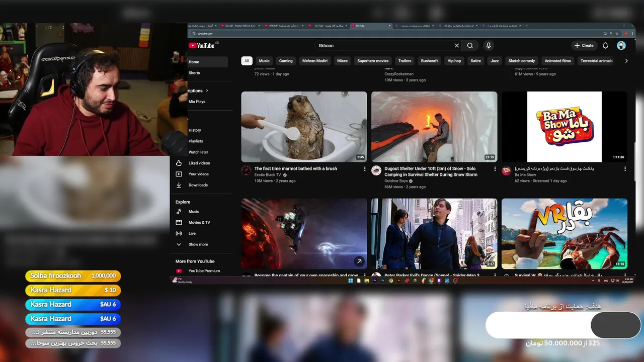Open the taskbar weather widget
The width and height of the screenshot is (644, 362).
[x=182, y=281]
